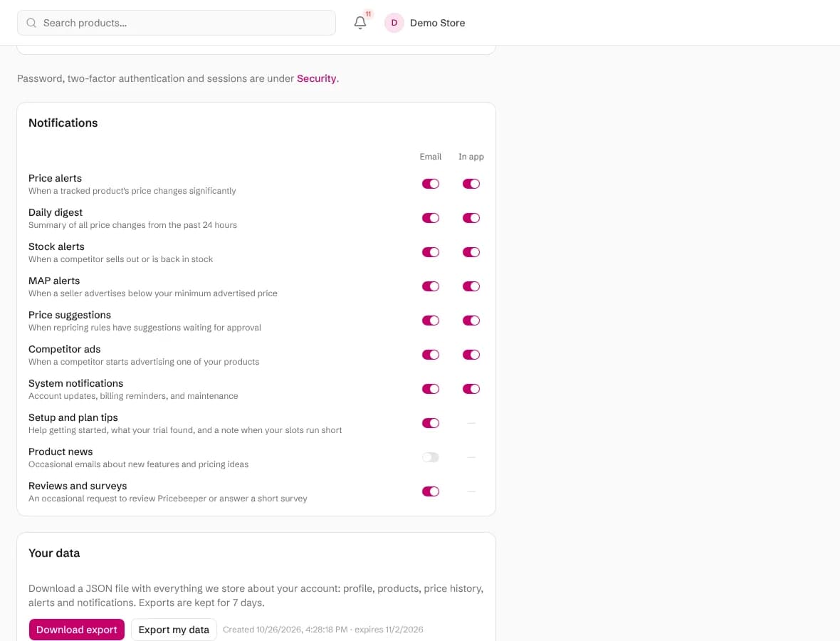Click the Product news label
Screen dimensions: 840x641
pos(61,452)
